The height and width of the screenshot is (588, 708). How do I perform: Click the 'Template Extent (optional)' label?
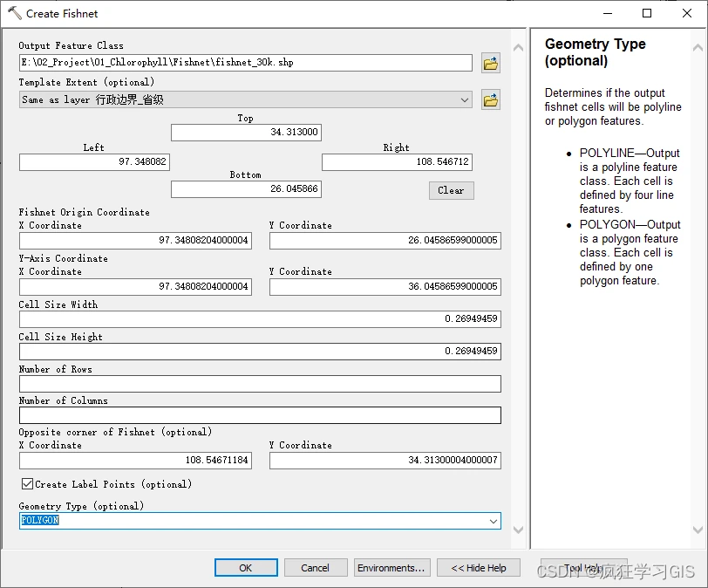tap(86, 82)
